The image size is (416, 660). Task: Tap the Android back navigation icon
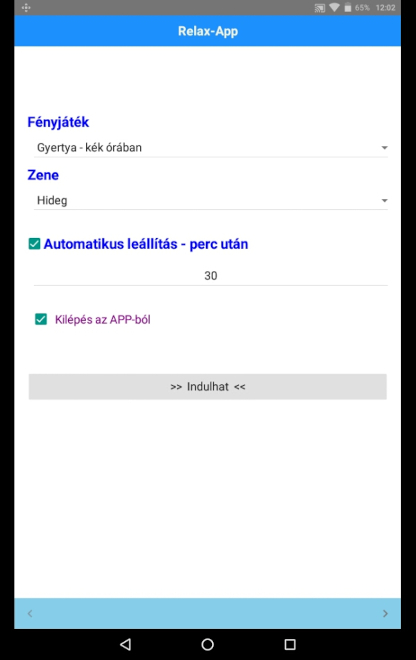point(125,644)
